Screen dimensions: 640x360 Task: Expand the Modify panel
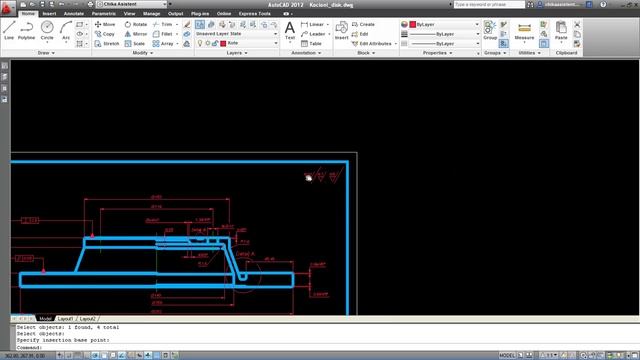(143, 53)
